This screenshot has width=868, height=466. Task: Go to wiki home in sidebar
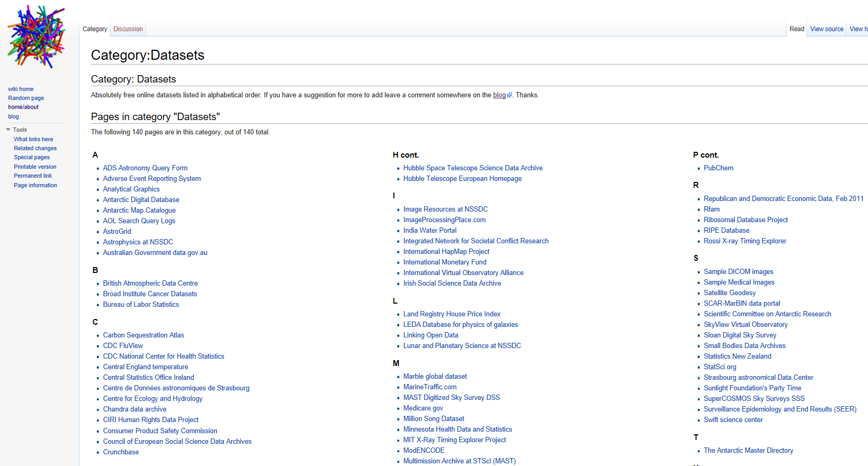(x=21, y=89)
